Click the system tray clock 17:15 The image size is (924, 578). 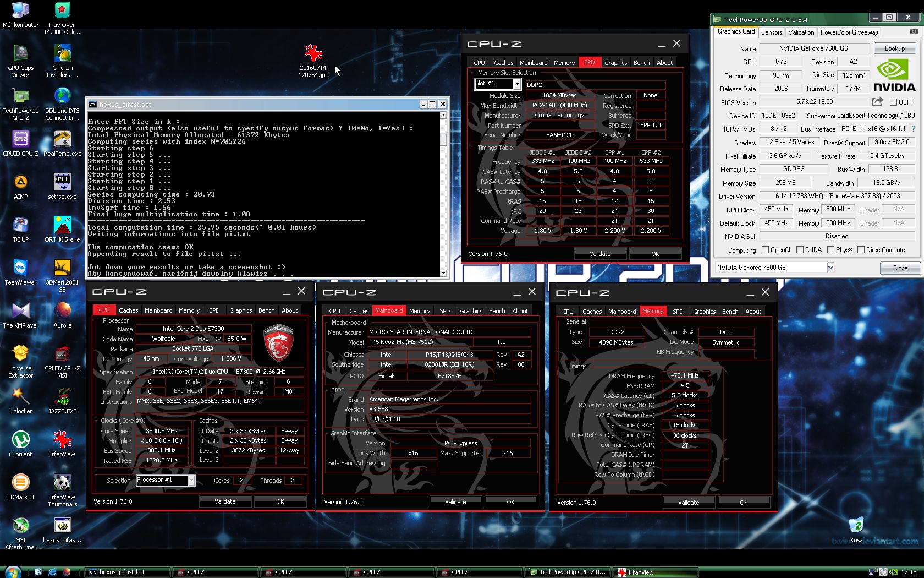click(909, 572)
